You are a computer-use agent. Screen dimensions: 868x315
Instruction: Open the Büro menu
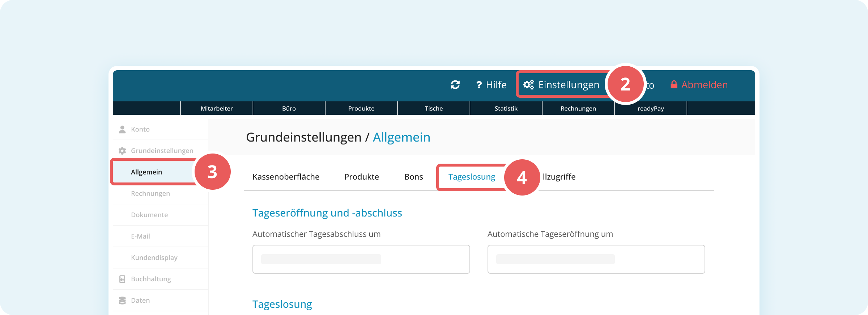(289, 108)
